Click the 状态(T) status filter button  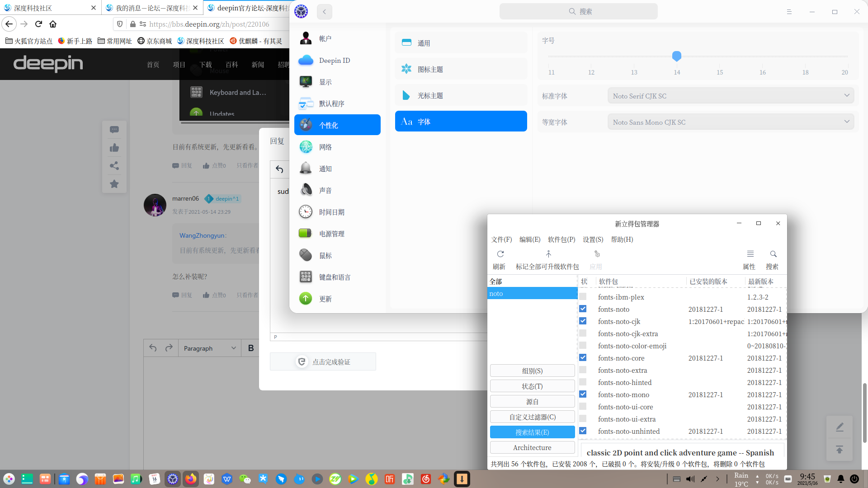[532, 386]
